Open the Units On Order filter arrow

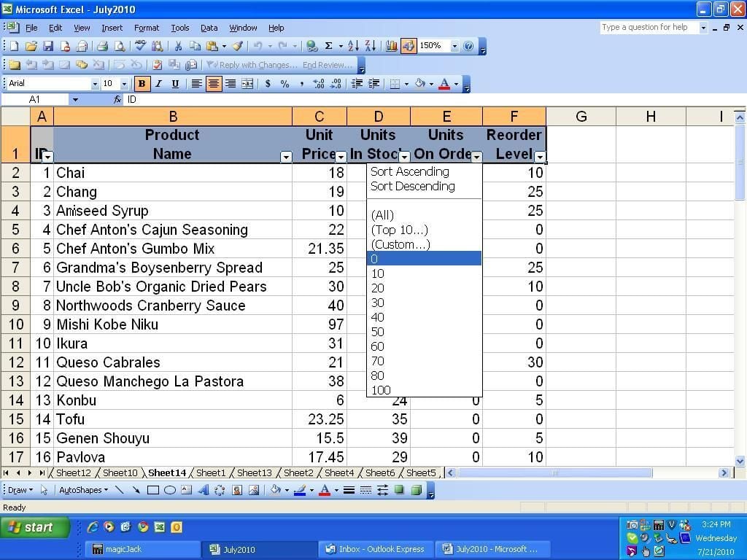point(476,157)
